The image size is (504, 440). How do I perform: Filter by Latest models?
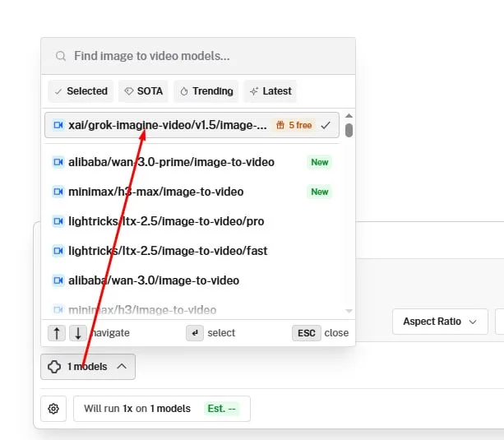tap(270, 91)
